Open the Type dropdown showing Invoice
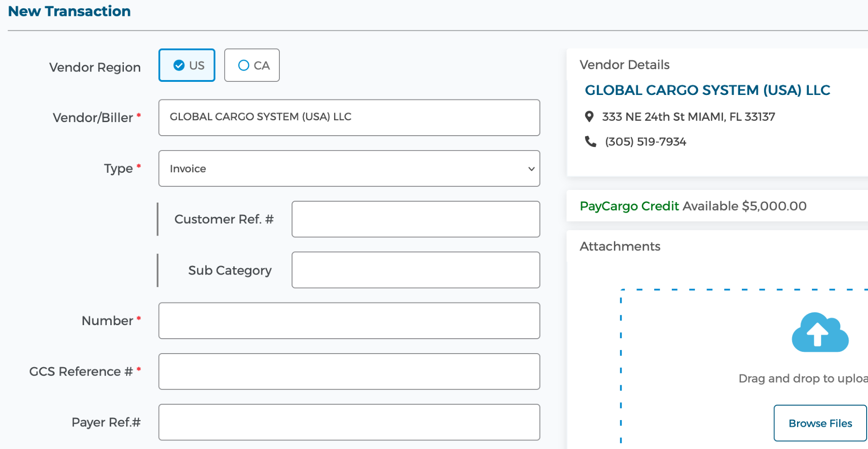 [x=349, y=168]
